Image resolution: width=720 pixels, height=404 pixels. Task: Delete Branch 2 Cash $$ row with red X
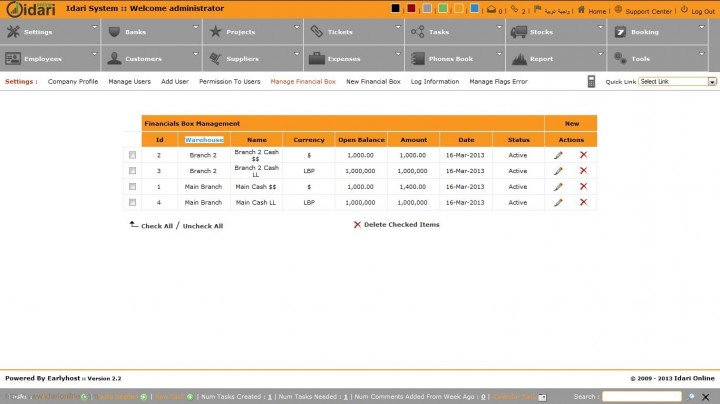pyautogui.click(x=583, y=155)
